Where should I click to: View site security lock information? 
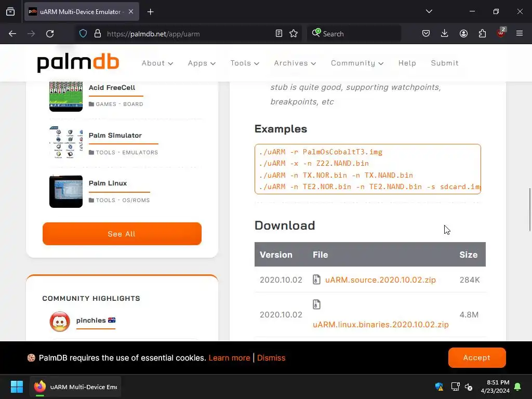pos(98,34)
